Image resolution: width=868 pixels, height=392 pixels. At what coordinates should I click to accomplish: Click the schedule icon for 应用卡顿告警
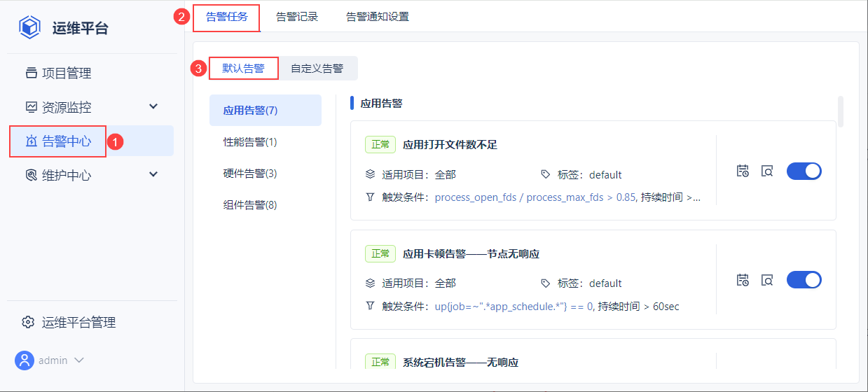click(x=743, y=280)
